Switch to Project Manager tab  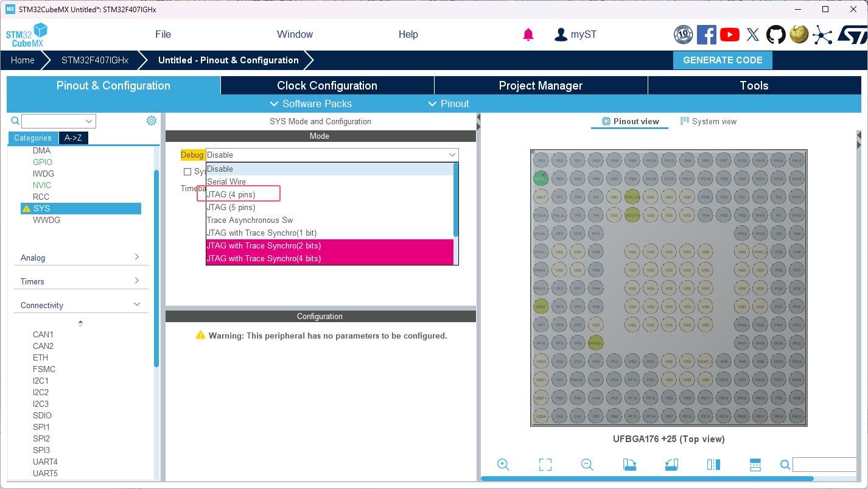point(541,85)
